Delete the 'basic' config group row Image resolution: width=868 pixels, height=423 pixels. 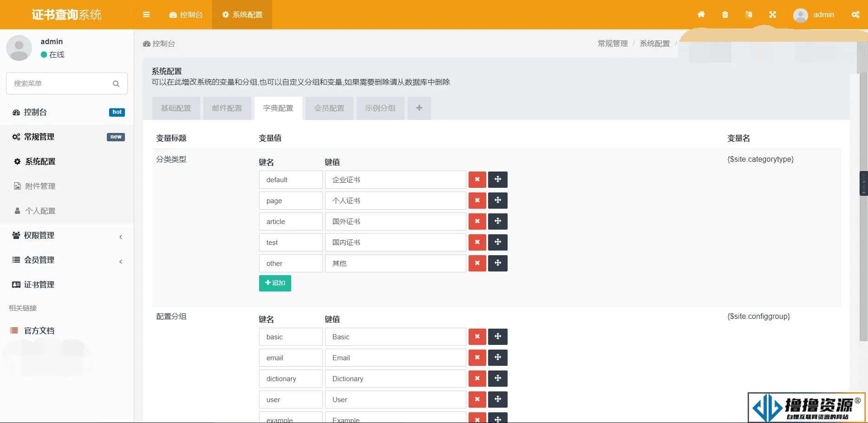click(477, 337)
